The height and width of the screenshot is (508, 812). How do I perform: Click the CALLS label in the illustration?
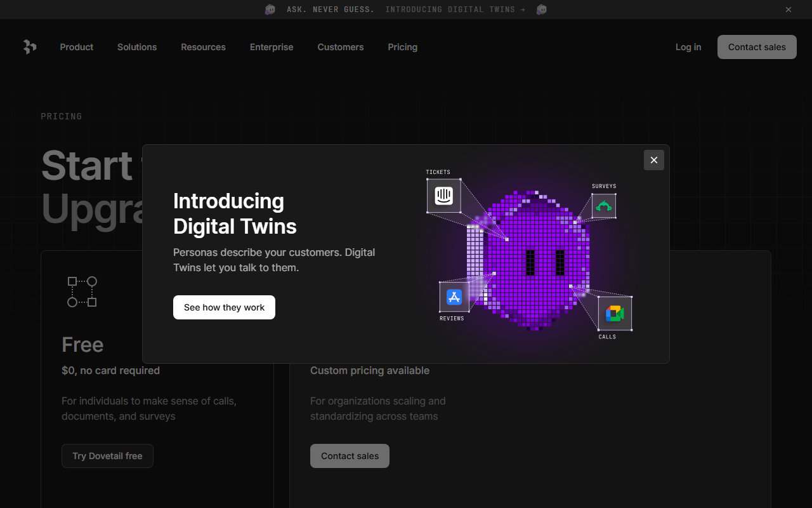tap(607, 337)
